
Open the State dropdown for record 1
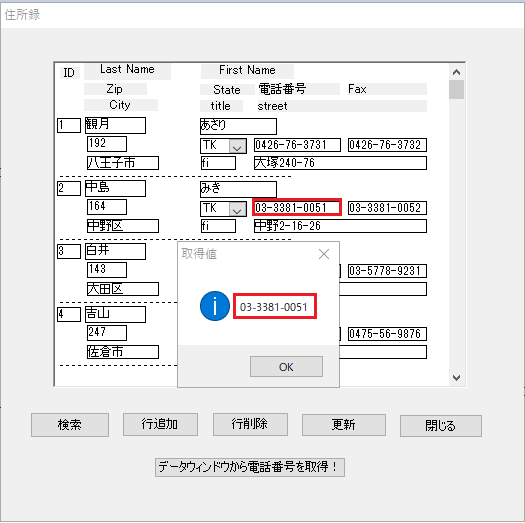pyautogui.click(x=237, y=146)
